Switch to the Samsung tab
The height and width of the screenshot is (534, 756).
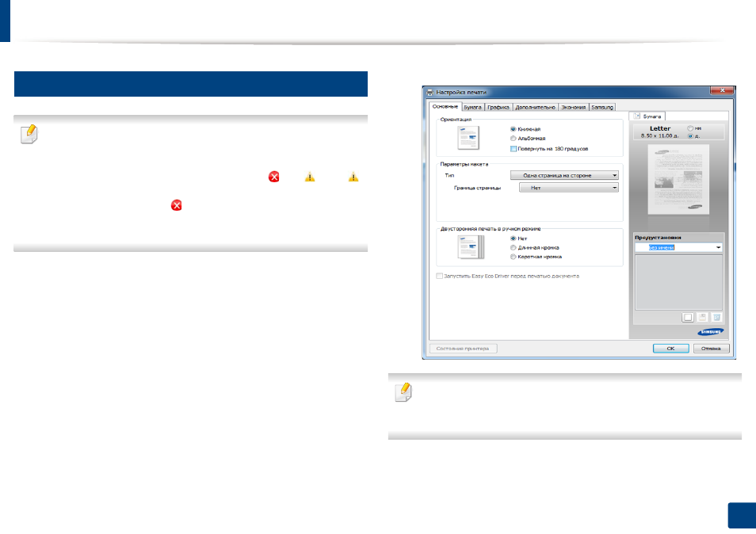tap(602, 108)
